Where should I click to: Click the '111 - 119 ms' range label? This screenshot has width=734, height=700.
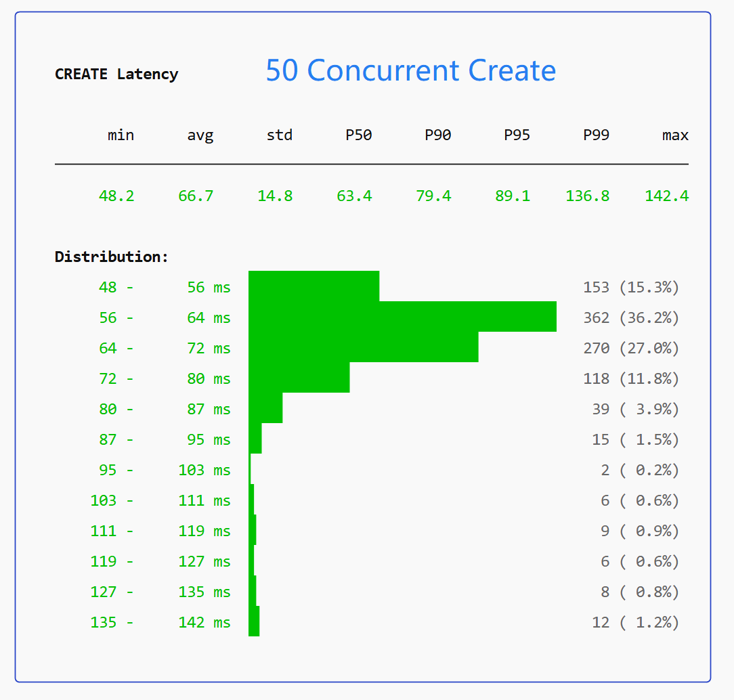[160, 531]
